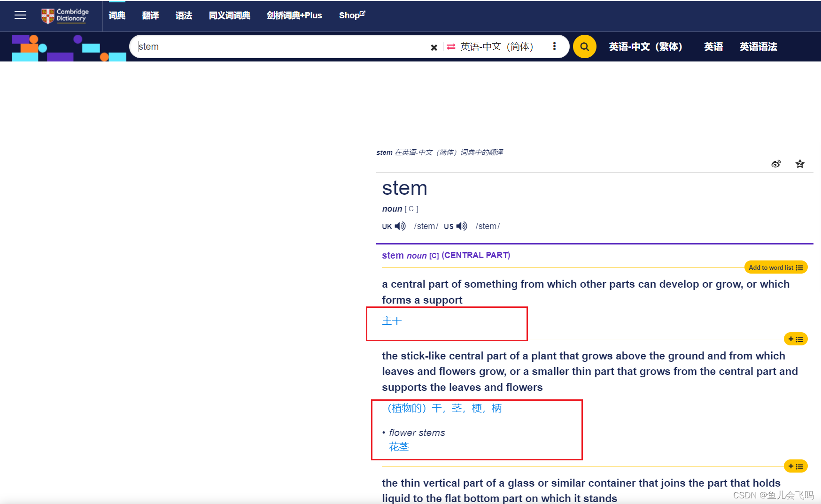Open the hamburger navigation menu
The image size is (821, 504).
[20, 15]
